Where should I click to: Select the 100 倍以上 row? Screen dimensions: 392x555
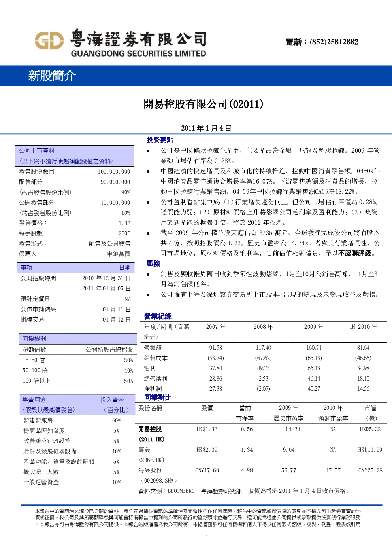pos(77,381)
